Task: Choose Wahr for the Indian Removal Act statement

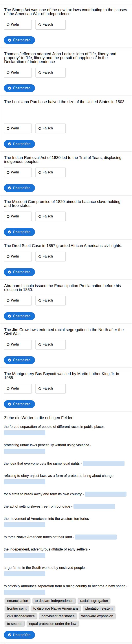Action: click(x=18, y=172)
